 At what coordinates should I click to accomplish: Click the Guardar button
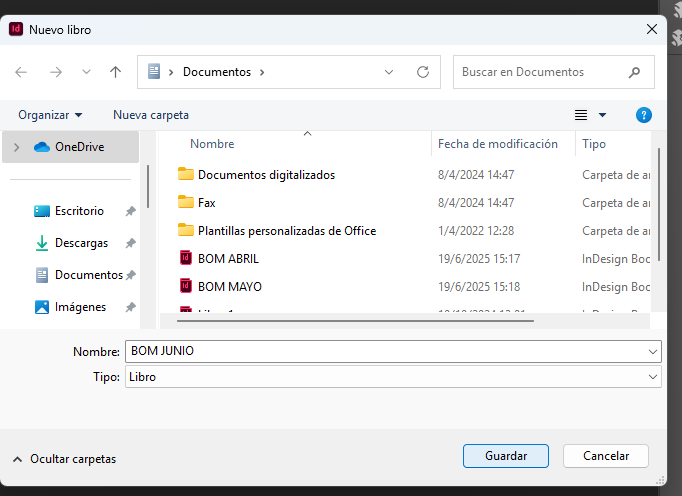pyautogui.click(x=506, y=456)
